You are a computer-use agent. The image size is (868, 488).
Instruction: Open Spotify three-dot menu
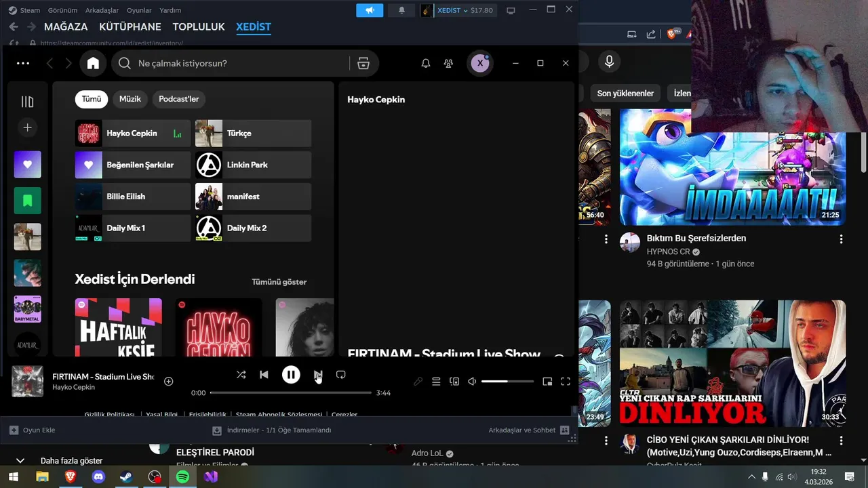[x=23, y=63]
